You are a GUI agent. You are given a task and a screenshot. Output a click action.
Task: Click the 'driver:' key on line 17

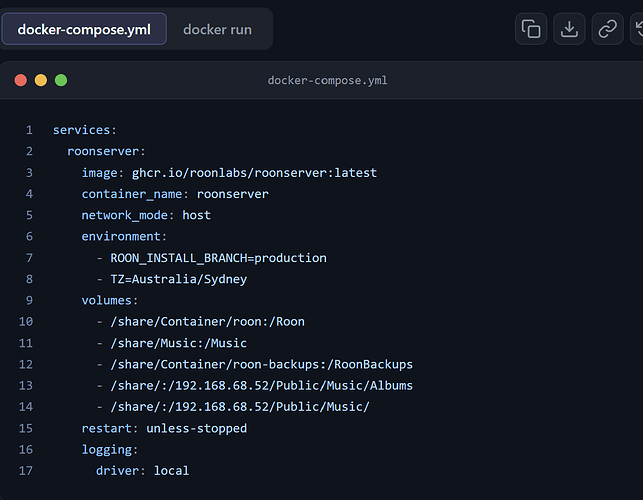click(x=121, y=471)
